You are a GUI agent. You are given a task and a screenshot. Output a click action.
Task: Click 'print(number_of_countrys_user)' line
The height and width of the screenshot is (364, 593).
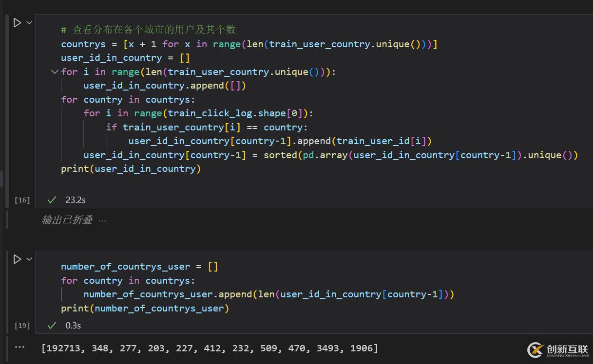click(x=145, y=309)
